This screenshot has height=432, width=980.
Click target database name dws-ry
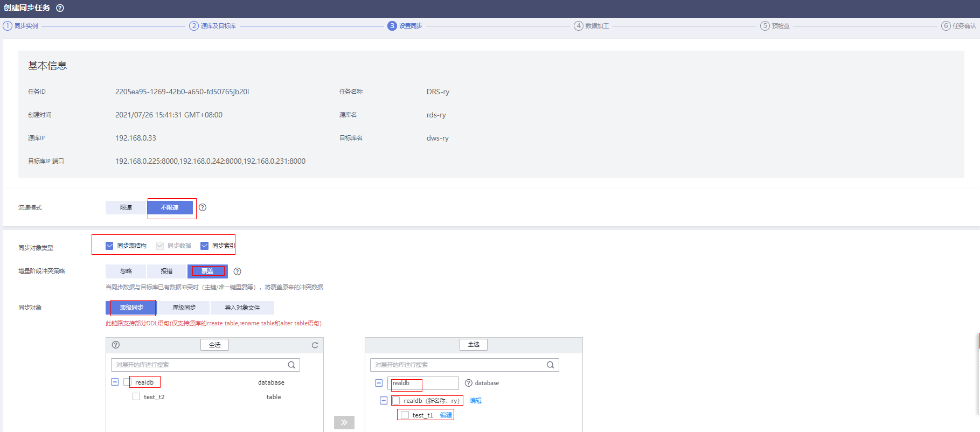tap(437, 138)
